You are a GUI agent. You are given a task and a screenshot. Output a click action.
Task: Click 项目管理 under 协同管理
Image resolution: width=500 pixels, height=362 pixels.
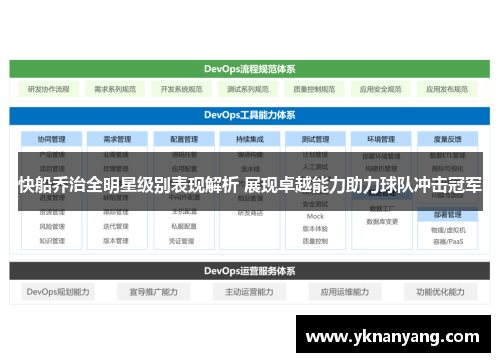coord(52,169)
